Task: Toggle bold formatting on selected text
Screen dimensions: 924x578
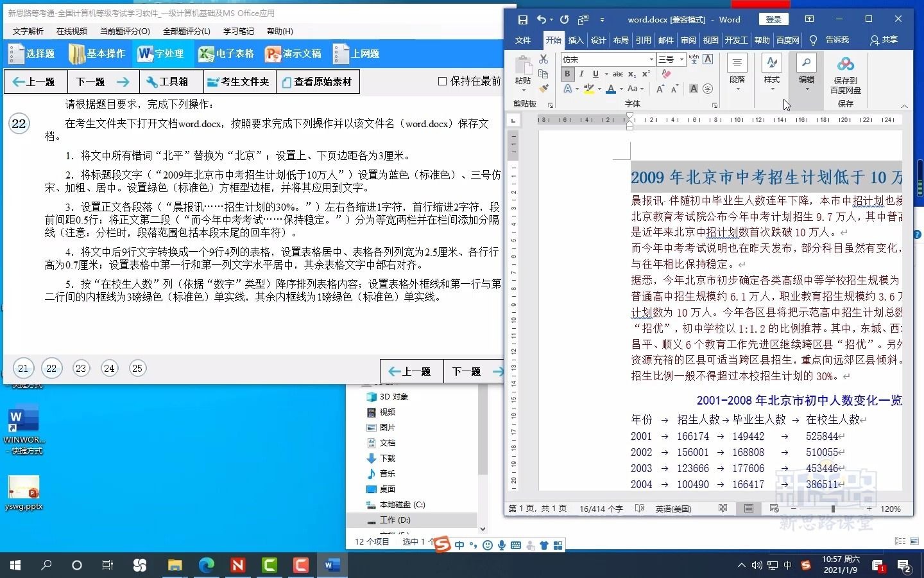Action: [x=567, y=74]
